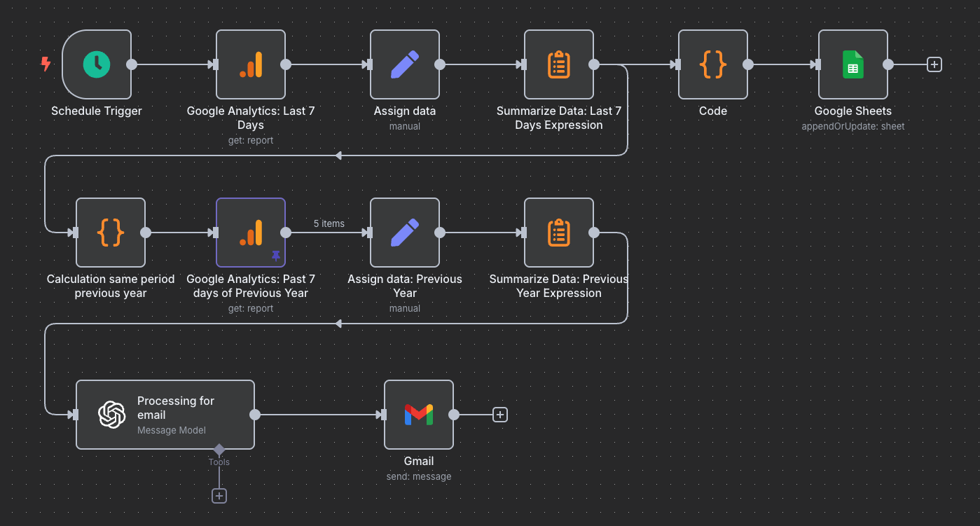Screen dimensions: 980x526
Task: Select the Processing for email OpenAI node
Action: point(165,415)
